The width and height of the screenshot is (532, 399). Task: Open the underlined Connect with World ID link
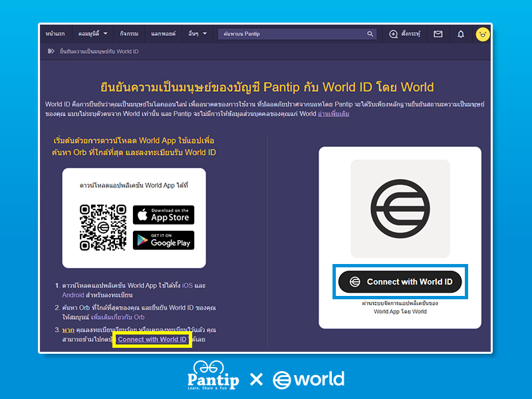152,339
